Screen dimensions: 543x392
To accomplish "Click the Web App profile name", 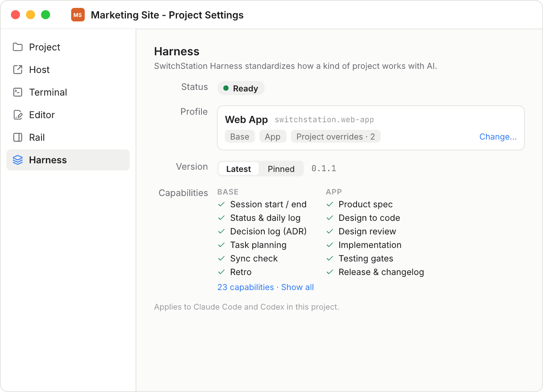I will 246,120.
